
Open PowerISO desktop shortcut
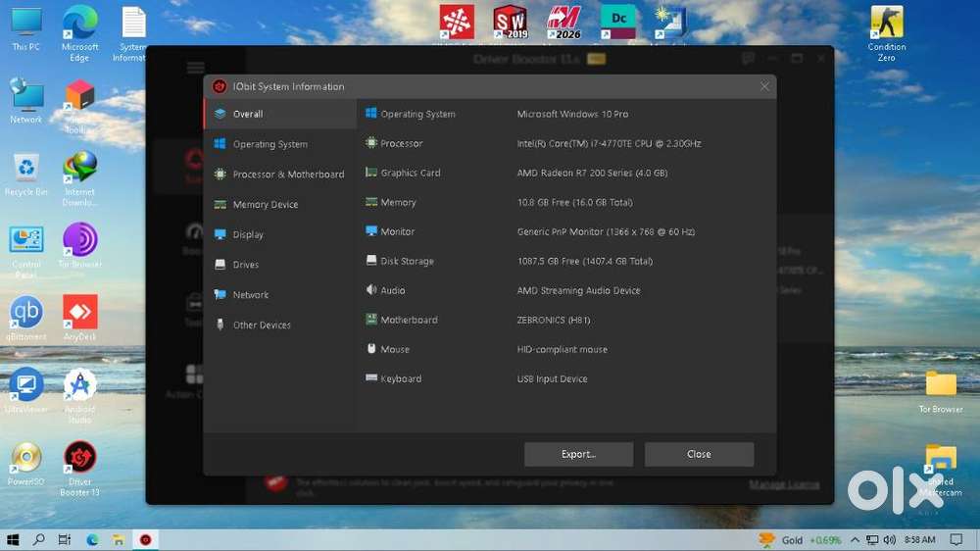tap(26, 464)
